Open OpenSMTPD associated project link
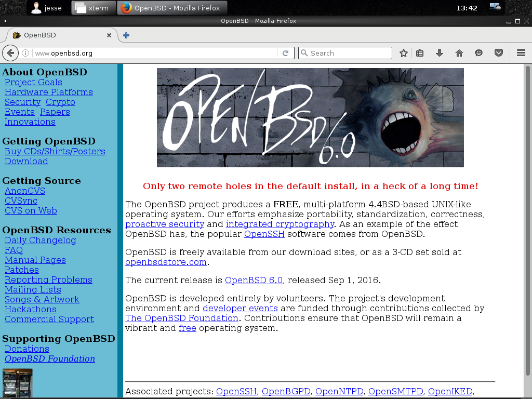 (x=395, y=392)
